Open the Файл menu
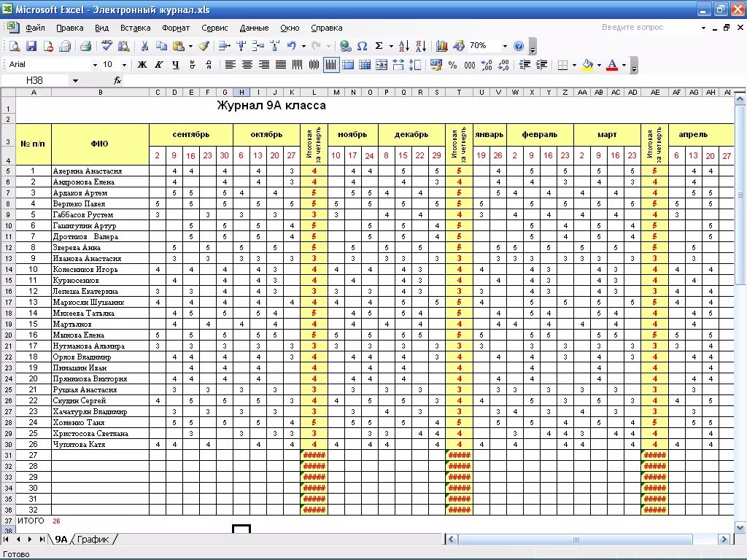Viewport: 747px width, 560px height. [x=35, y=28]
